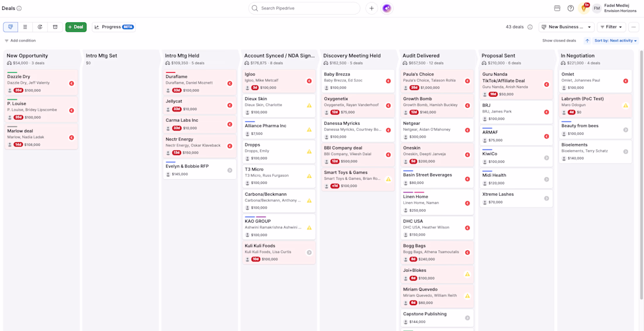Image resolution: width=644 pixels, height=331 pixels.
Task: Click overdue icon on Paula's Choice card
Action: [467, 81]
